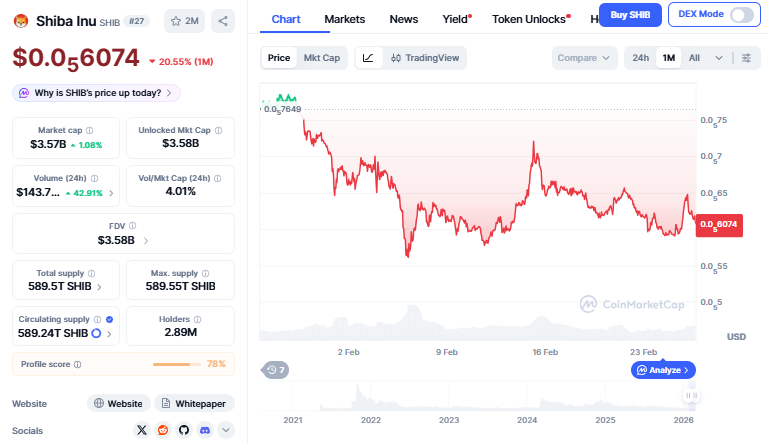Viewport: 768px width, 444px height.
Task: Open chart settings sliders icon
Action: pos(746,58)
